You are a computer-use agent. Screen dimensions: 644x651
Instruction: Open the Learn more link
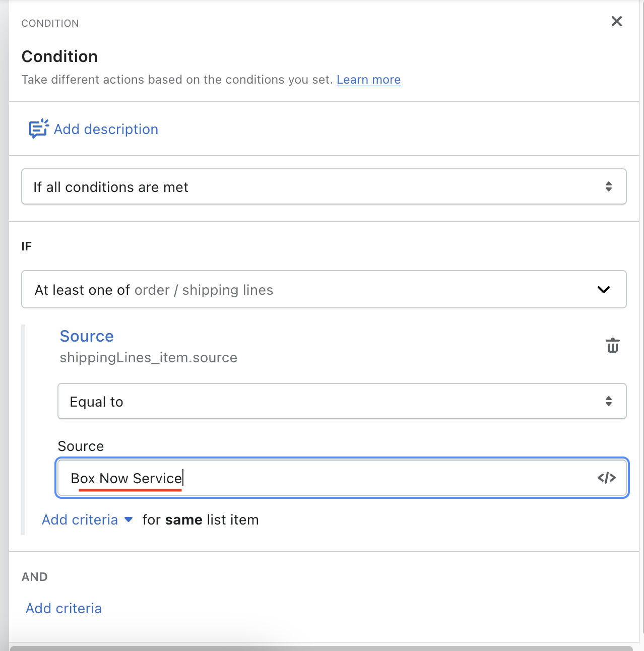(x=368, y=80)
